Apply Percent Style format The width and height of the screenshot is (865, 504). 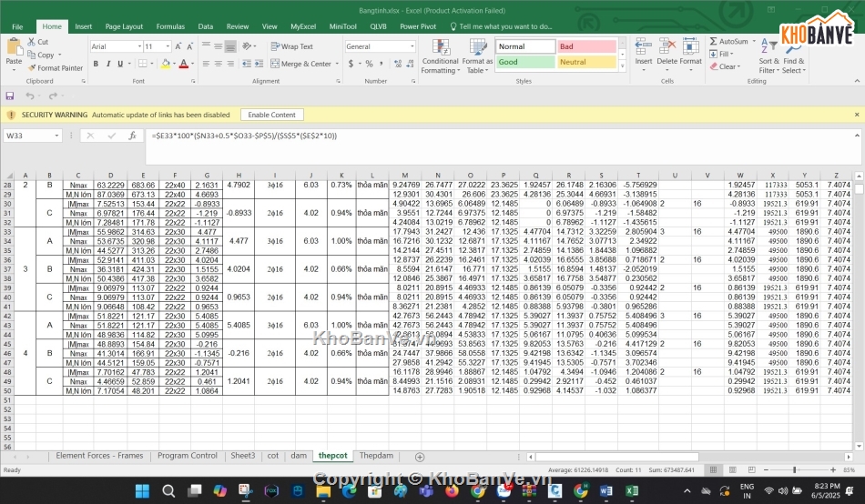[x=369, y=64]
